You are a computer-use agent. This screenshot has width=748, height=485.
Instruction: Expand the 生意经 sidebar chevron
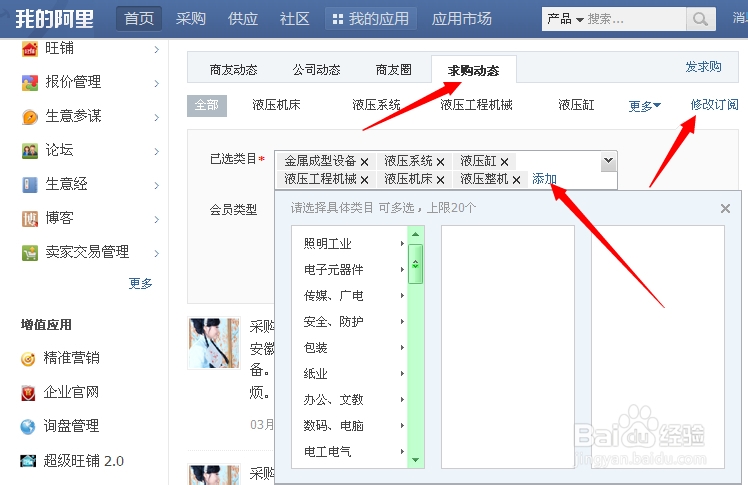pos(156,186)
